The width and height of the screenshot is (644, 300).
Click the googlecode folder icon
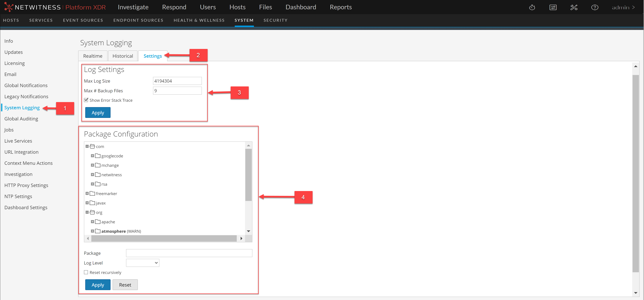coord(98,156)
